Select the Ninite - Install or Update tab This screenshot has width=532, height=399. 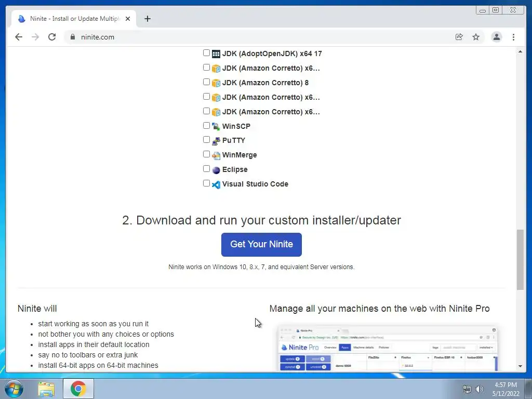point(74,19)
